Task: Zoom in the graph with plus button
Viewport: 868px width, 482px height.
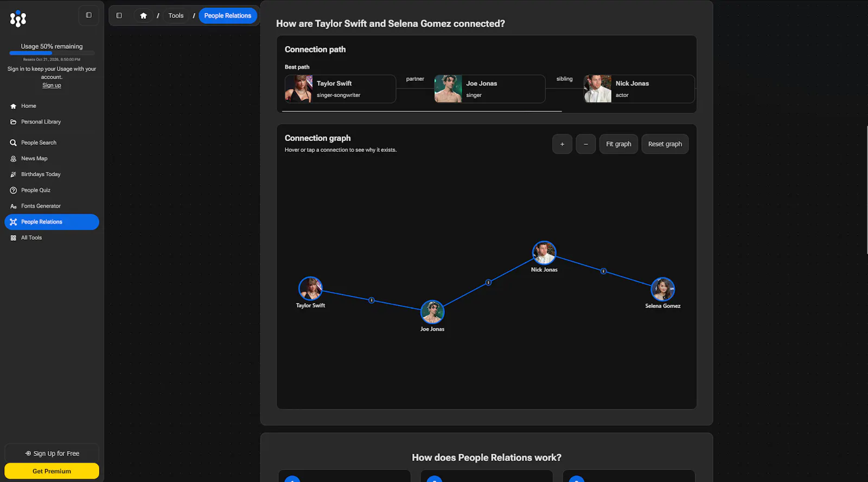Action: (x=562, y=144)
